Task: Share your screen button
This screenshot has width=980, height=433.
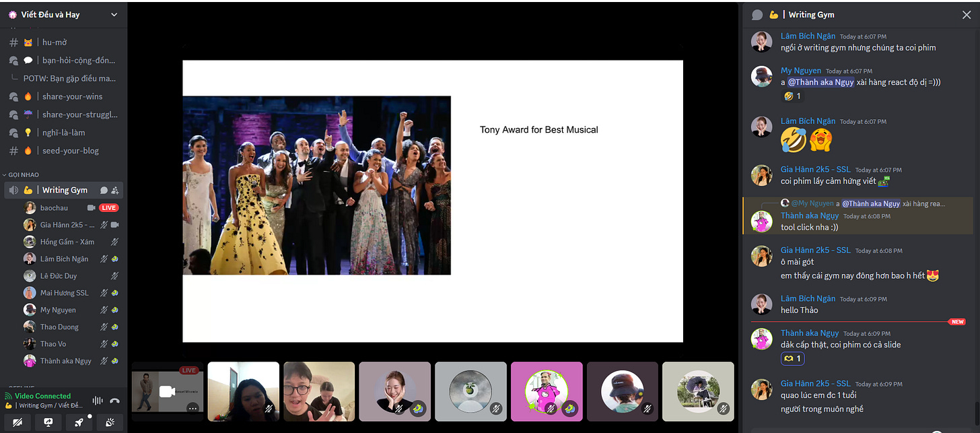Action: click(48, 422)
